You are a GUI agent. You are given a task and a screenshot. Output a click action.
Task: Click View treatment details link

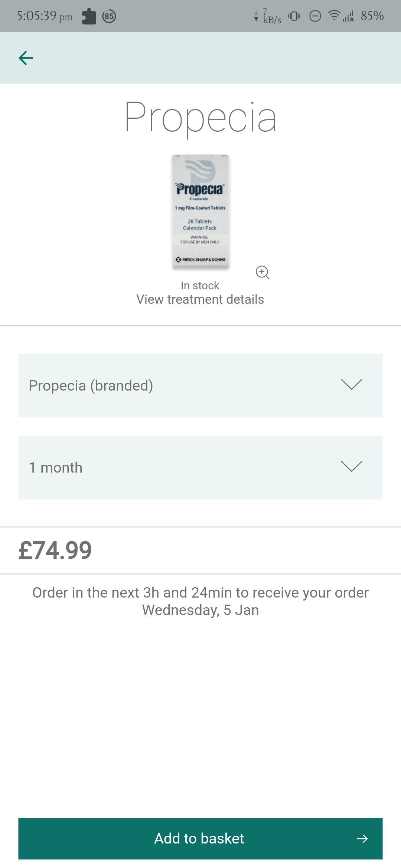(200, 299)
